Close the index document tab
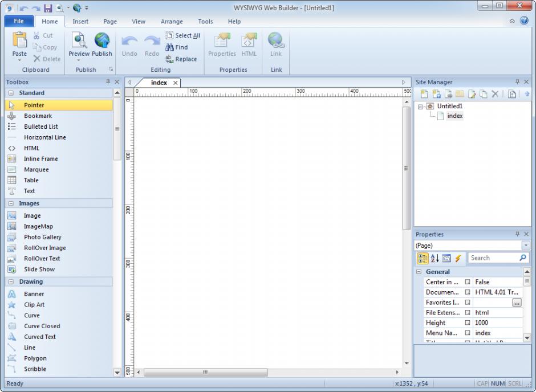536x392 pixels. [x=176, y=83]
